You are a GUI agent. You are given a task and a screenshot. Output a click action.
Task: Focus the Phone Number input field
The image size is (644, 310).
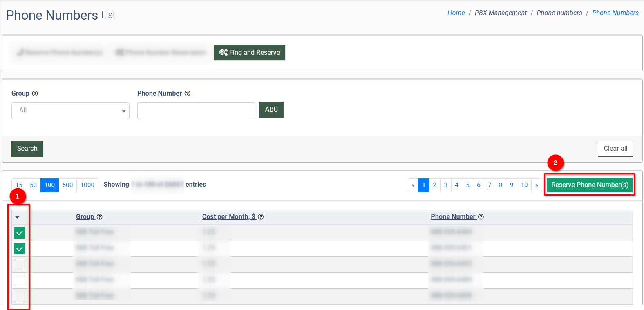coord(196,111)
